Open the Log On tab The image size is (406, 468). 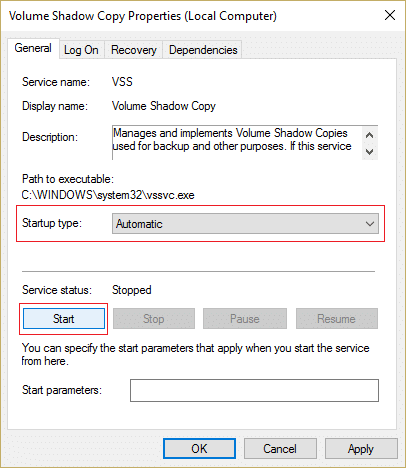81,50
